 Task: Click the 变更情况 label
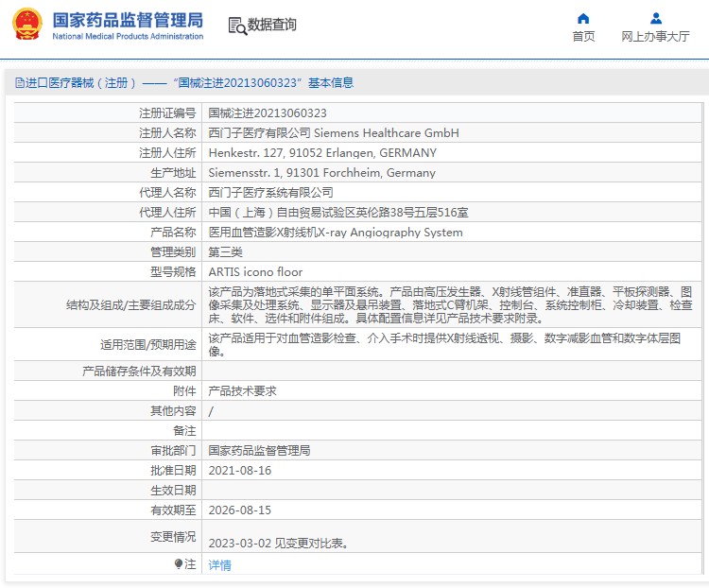coord(173,537)
